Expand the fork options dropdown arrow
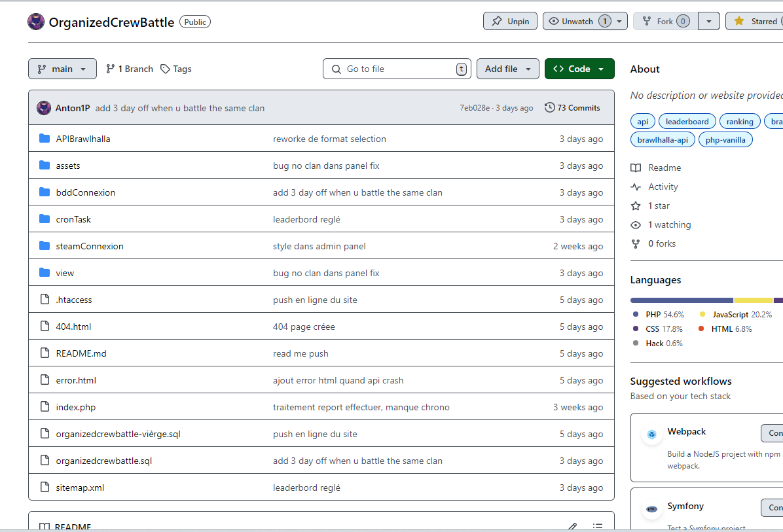Image resolution: width=783 pixels, height=532 pixels. [x=708, y=21]
